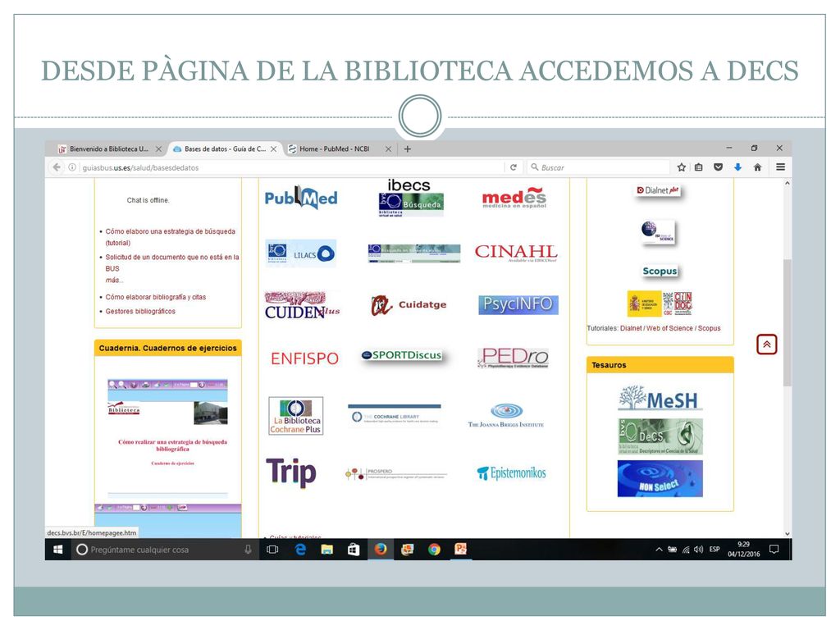The width and height of the screenshot is (840, 630).
Task: Open the Dialnet tutorial link
Action: coord(631,328)
